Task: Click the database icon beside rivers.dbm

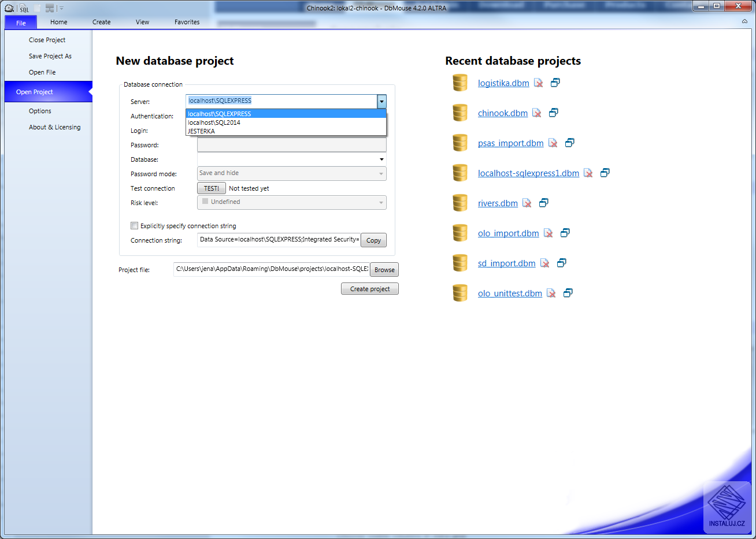Action: coord(460,203)
